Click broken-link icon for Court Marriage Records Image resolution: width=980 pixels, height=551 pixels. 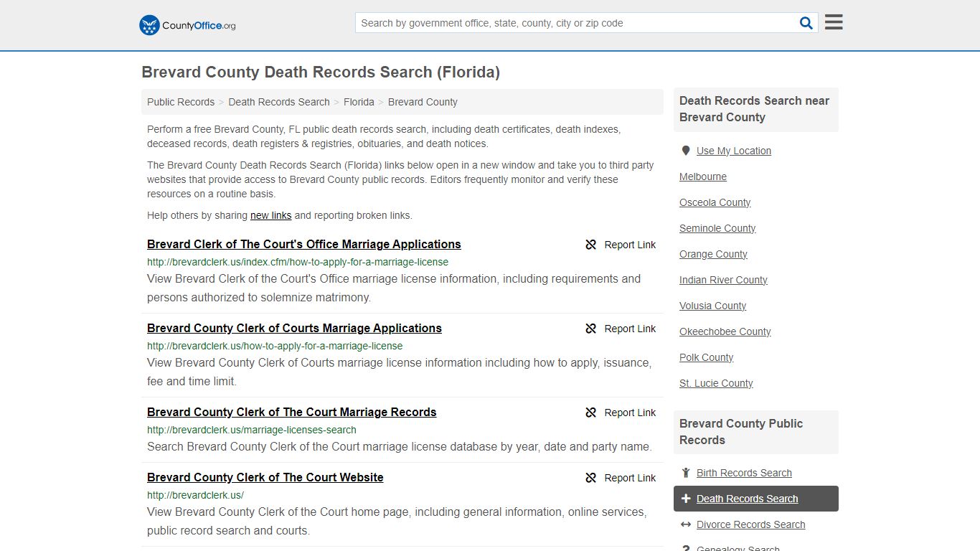(x=591, y=413)
